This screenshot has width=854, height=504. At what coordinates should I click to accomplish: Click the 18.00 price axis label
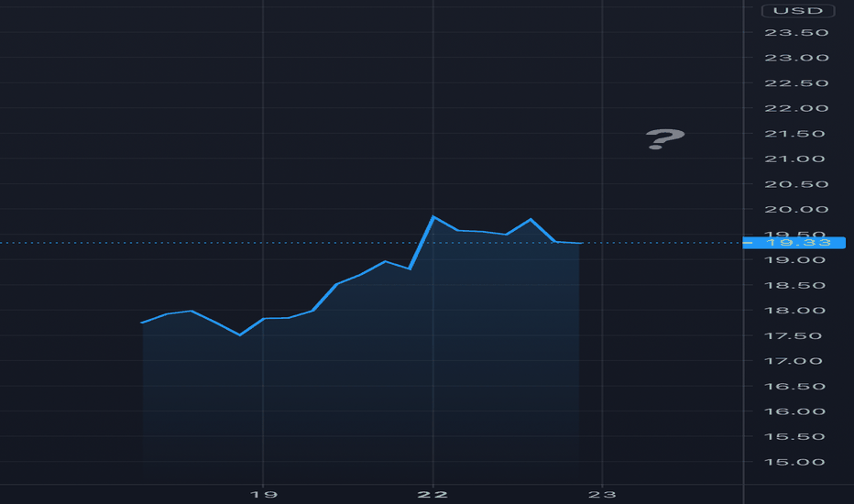click(x=794, y=311)
